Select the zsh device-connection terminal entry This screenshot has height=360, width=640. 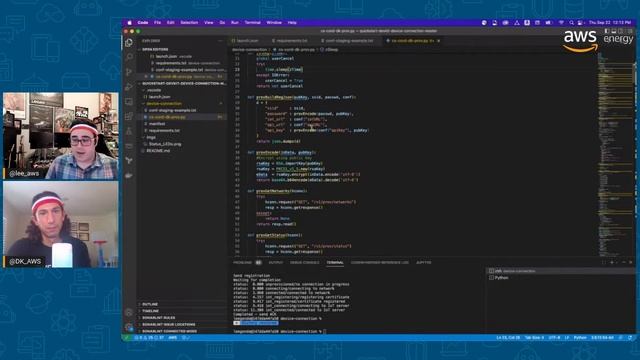tap(561, 271)
